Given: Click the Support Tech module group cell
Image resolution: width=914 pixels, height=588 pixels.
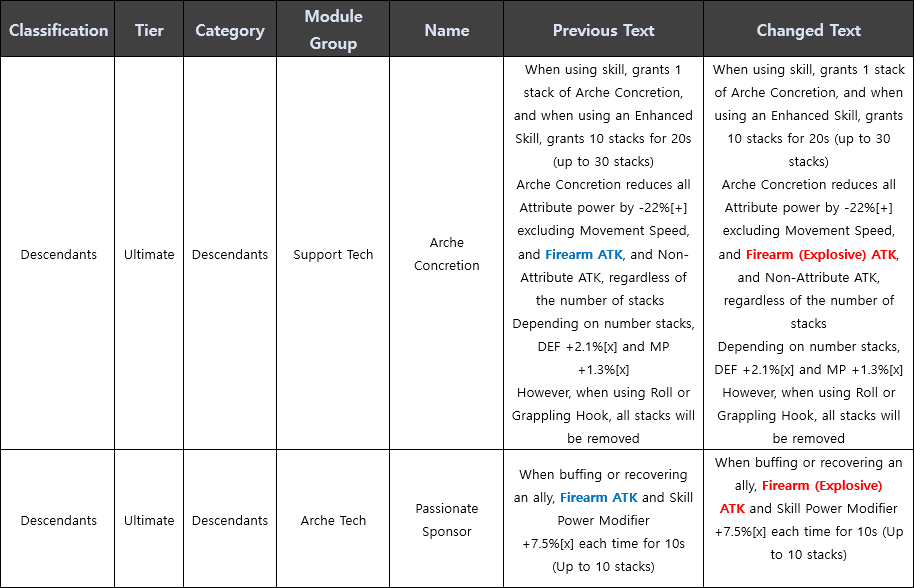Looking at the screenshot, I should pyautogui.click(x=333, y=253).
